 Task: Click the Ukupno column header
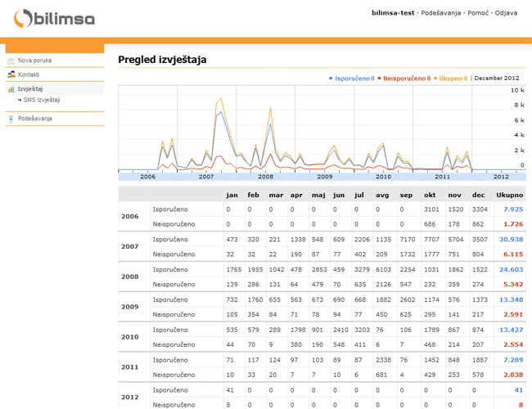(x=510, y=195)
